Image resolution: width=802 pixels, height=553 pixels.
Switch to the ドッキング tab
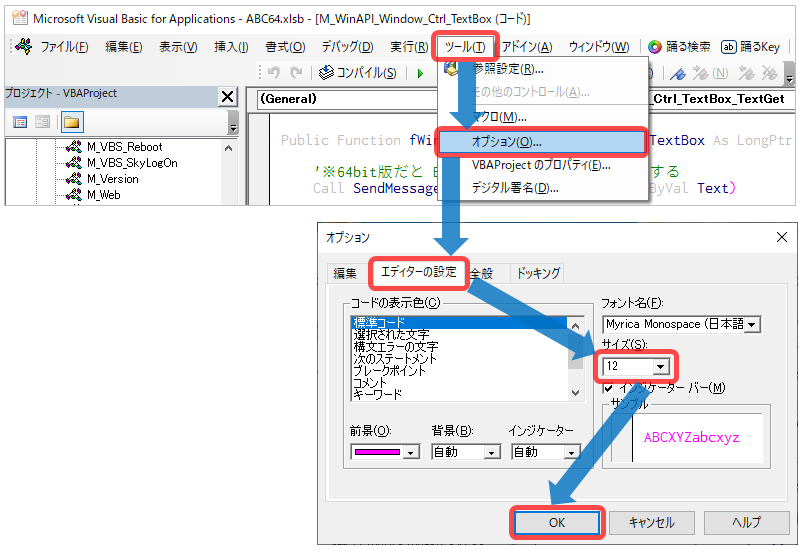pos(538,273)
